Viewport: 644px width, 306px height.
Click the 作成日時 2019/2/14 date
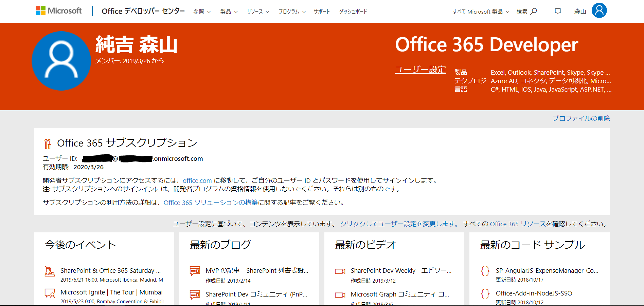[228, 281]
